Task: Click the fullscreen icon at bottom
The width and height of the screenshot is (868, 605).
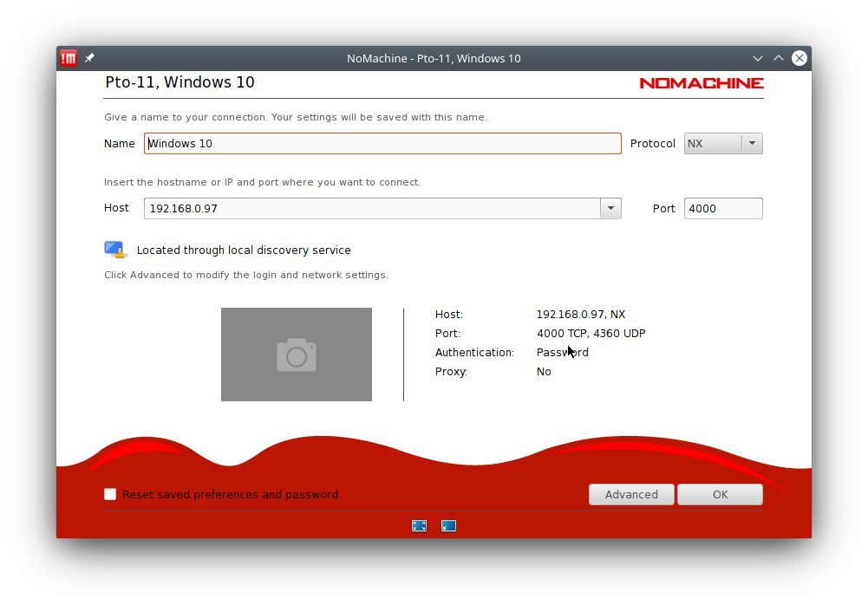Action: point(420,526)
